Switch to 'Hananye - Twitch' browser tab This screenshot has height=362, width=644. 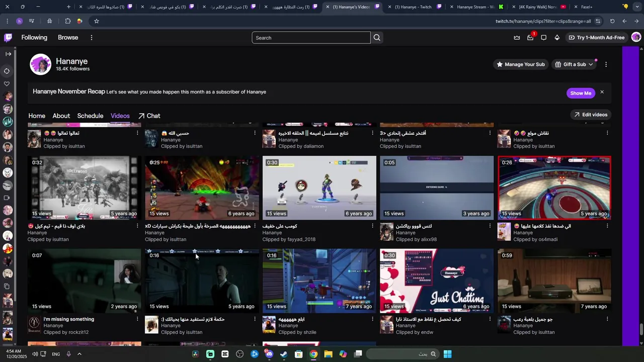pos(414,7)
